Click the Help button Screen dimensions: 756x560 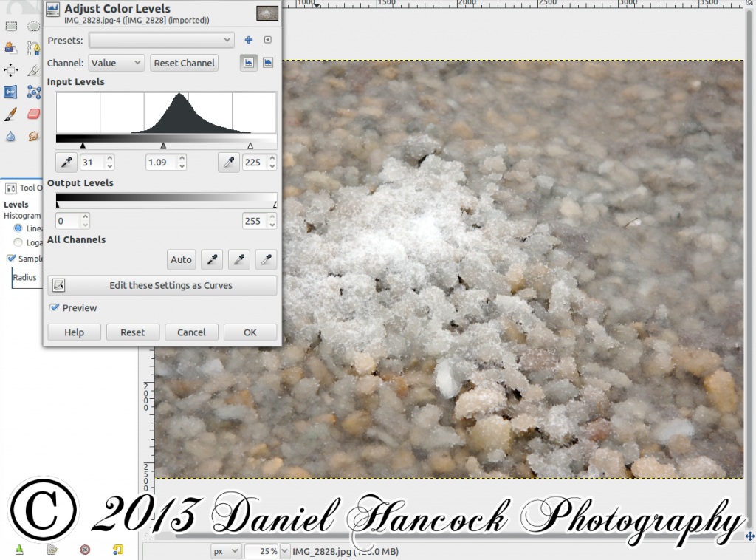tap(75, 332)
